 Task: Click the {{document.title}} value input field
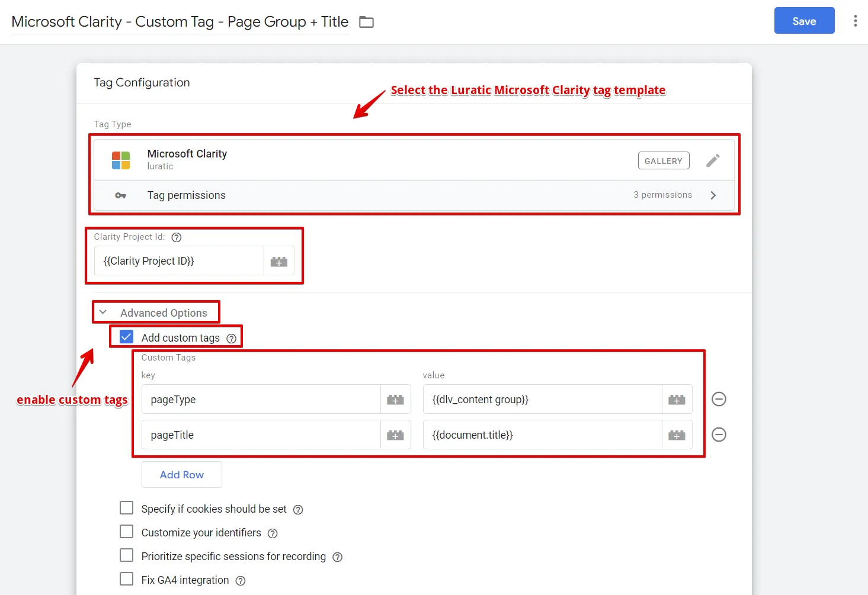coord(543,435)
